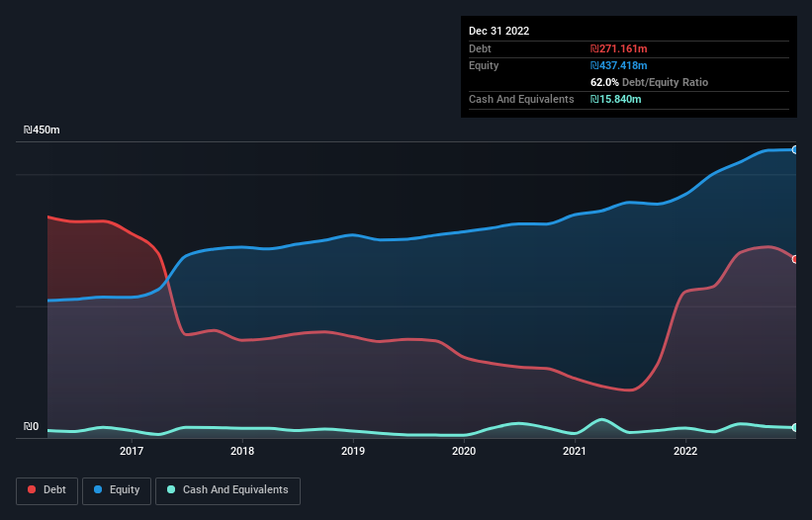Click the blue Equity legend dot
The height and width of the screenshot is (520, 812).
(98, 489)
